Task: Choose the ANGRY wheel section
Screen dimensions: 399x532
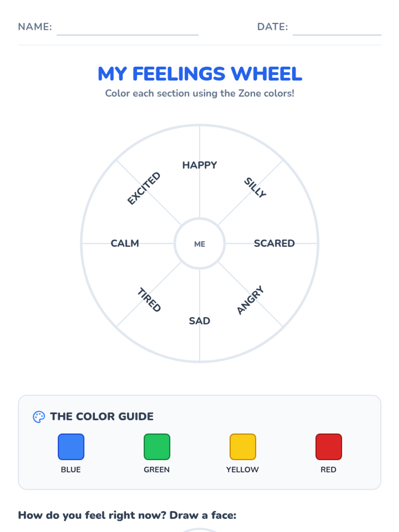Action: point(250,300)
